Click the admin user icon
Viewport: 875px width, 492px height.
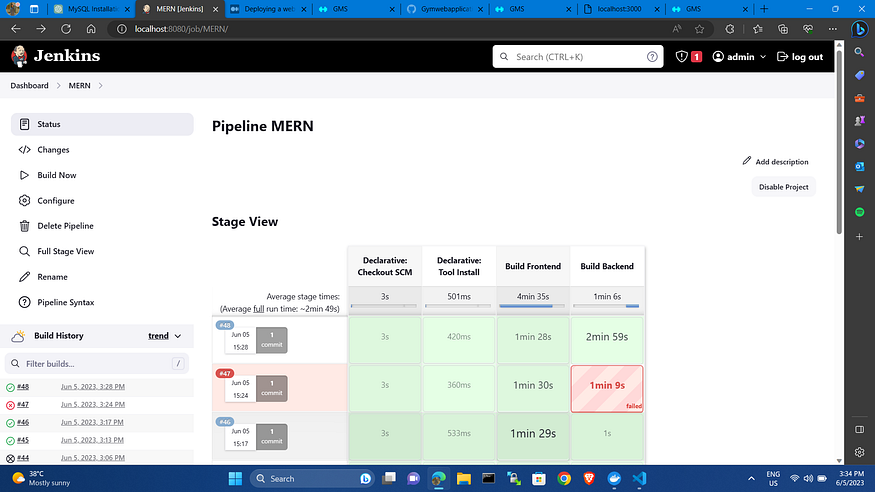click(x=718, y=56)
